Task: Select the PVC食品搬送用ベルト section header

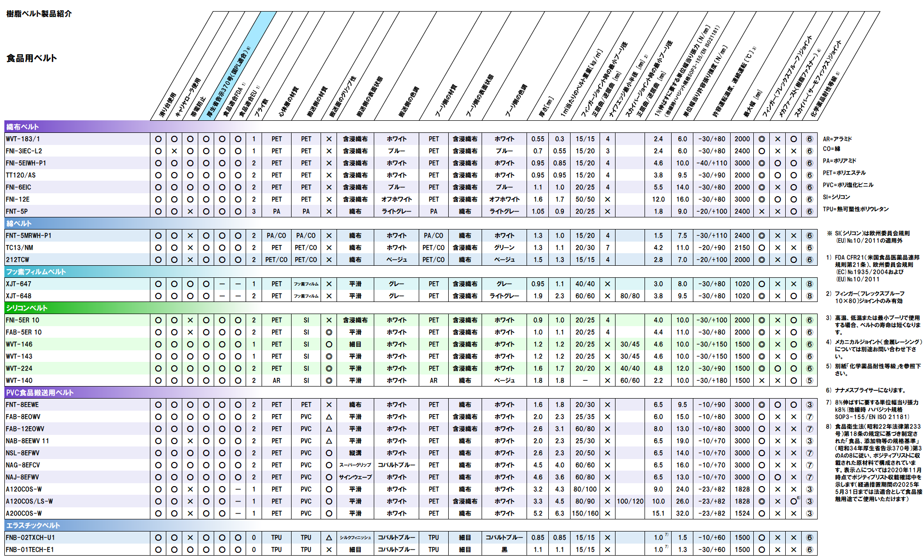Action: [x=40, y=392]
